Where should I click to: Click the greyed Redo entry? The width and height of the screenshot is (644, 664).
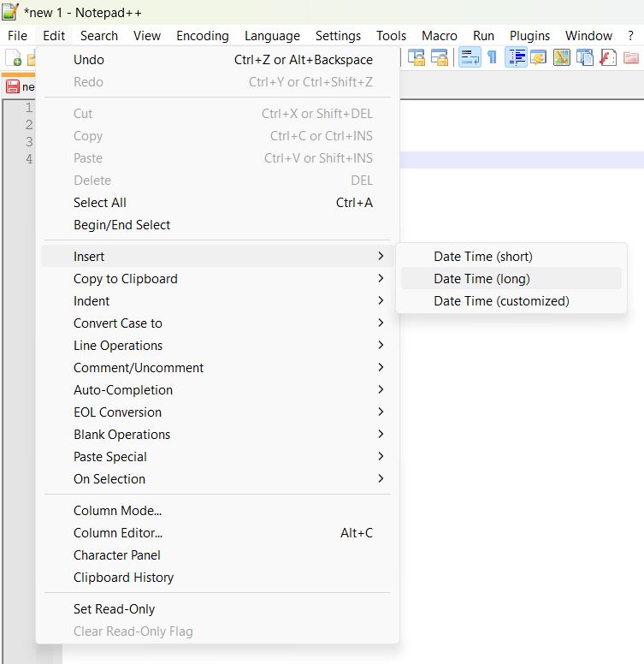coord(217,82)
